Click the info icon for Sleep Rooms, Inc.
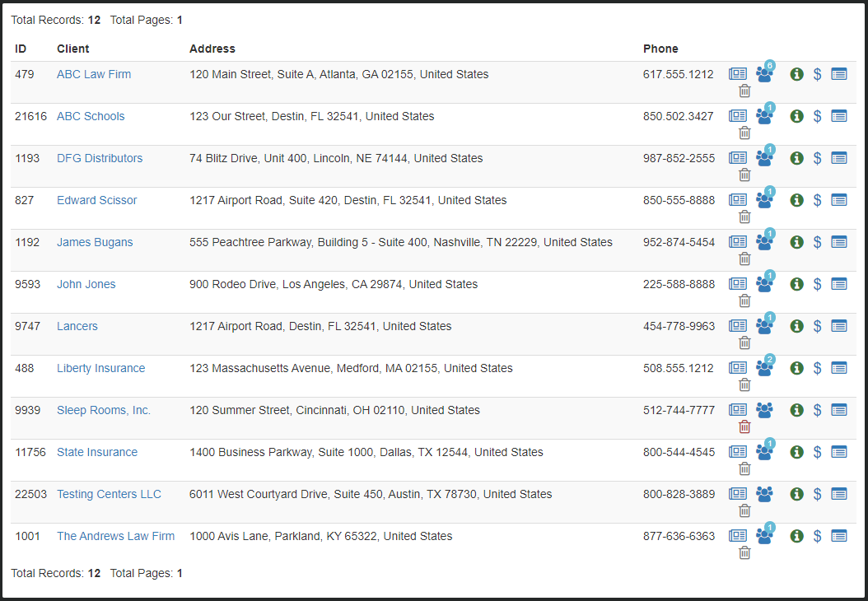The width and height of the screenshot is (868, 601). click(x=796, y=411)
